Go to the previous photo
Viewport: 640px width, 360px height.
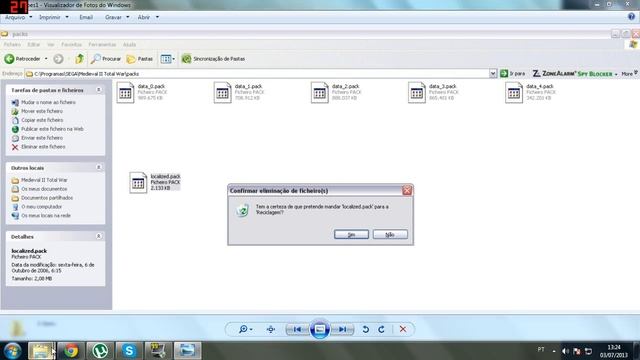[x=298, y=329]
